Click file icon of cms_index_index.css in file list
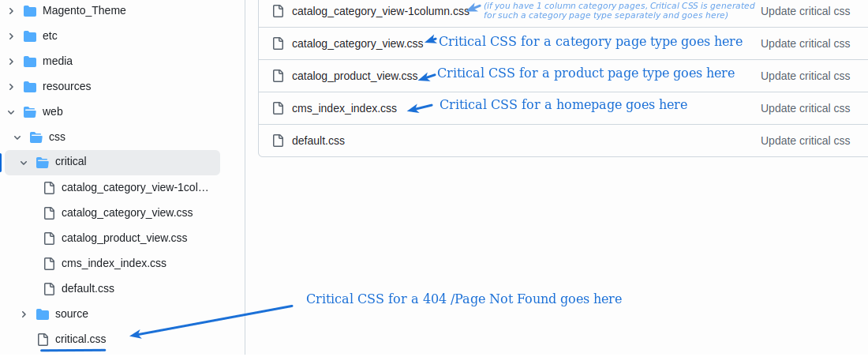868x357 pixels. coord(278,108)
